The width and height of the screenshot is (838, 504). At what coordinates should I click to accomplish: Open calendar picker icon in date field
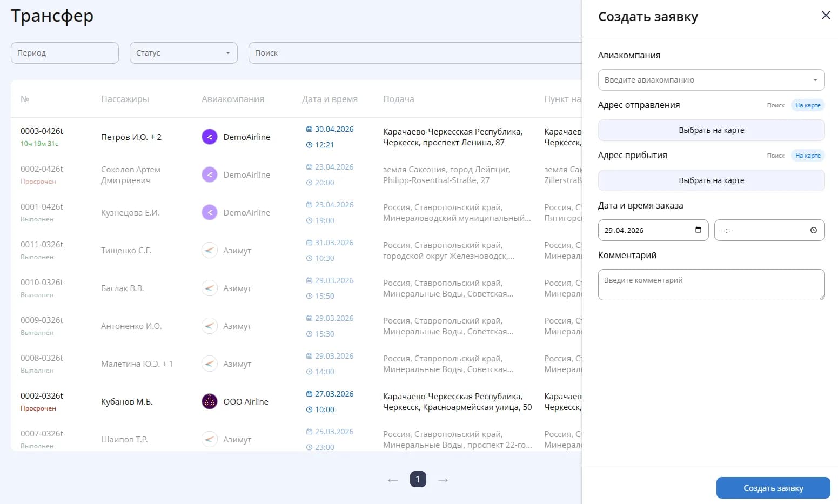(698, 230)
